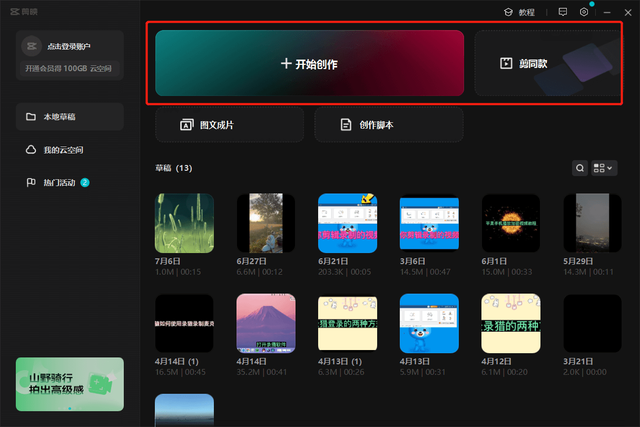
Task: Open the 4月14日 Mount Fuji draft thumbnail
Action: pos(266,323)
